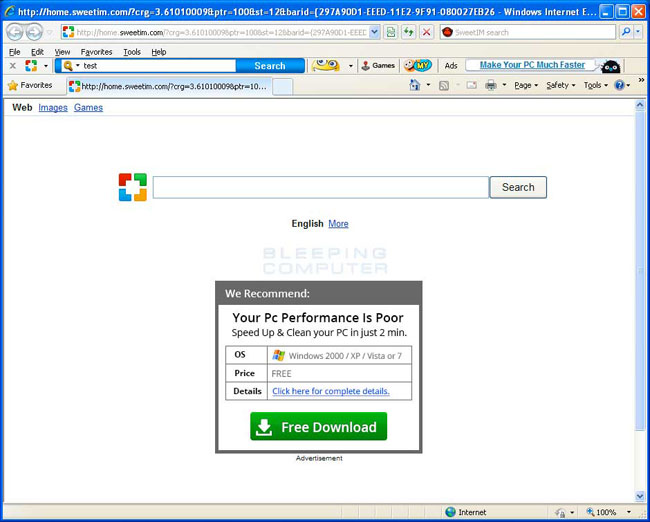
Task: Click the green Free Download button
Action: click(318, 427)
